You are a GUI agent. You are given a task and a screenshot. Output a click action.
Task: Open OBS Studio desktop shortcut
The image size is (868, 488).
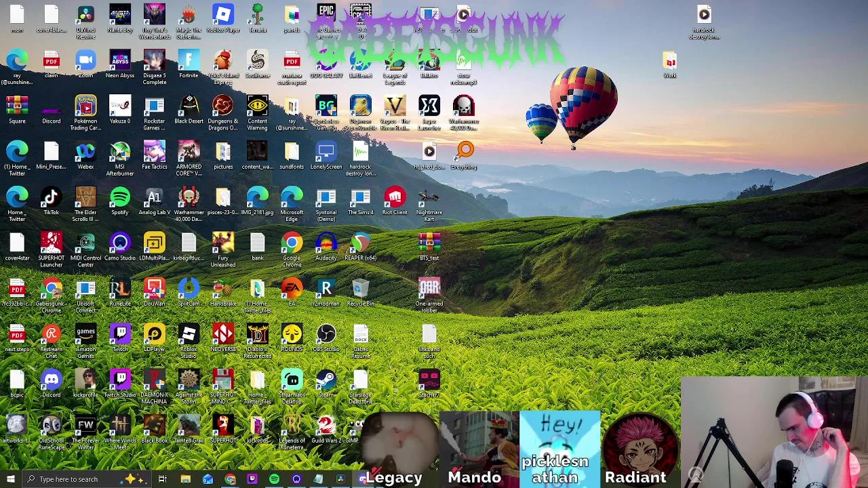(x=326, y=338)
